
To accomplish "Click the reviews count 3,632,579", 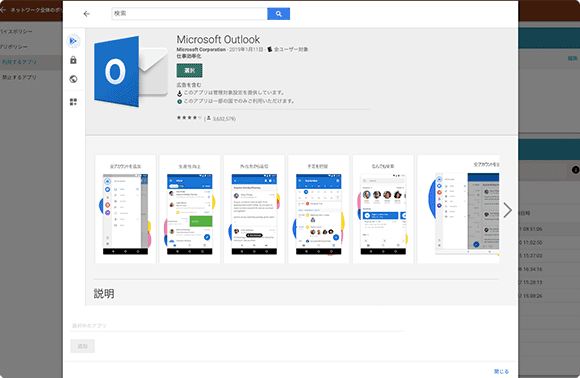I will tap(224, 119).
